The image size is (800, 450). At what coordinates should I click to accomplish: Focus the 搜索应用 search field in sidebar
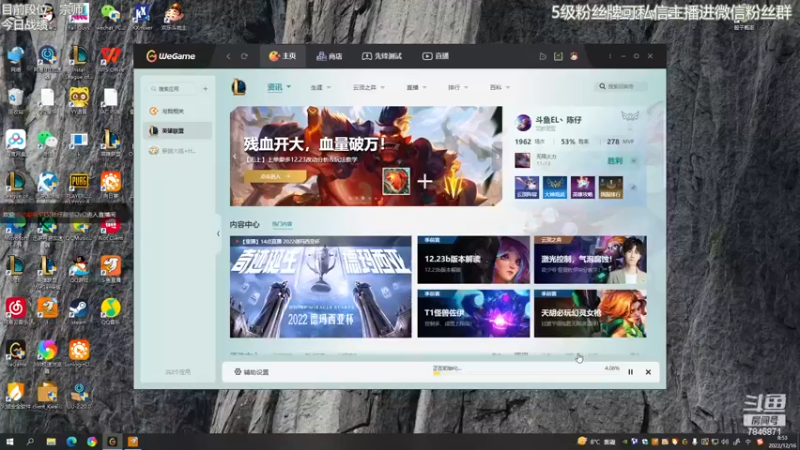[x=173, y=89]
